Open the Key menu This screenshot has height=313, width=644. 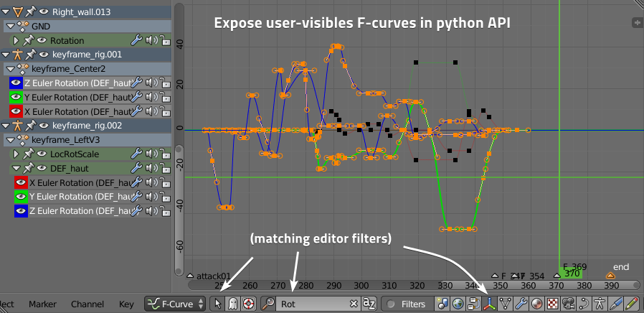click(x=126, y=304)
